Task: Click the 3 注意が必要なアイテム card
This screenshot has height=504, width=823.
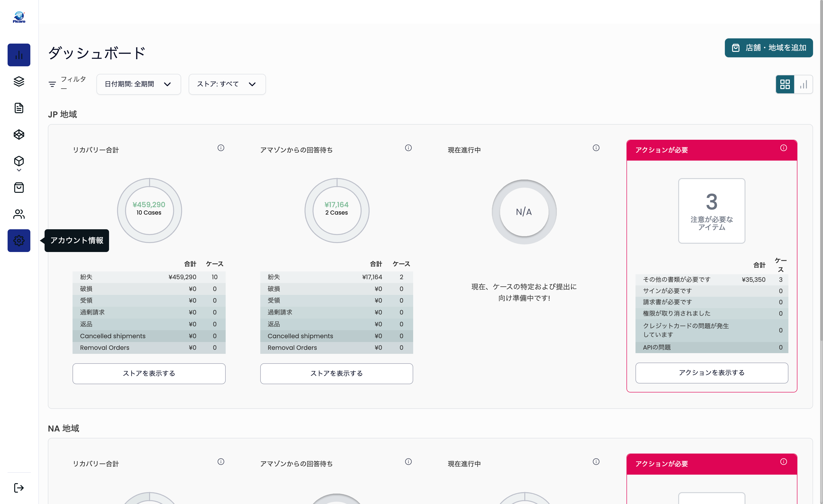Action: pos(711,211)
